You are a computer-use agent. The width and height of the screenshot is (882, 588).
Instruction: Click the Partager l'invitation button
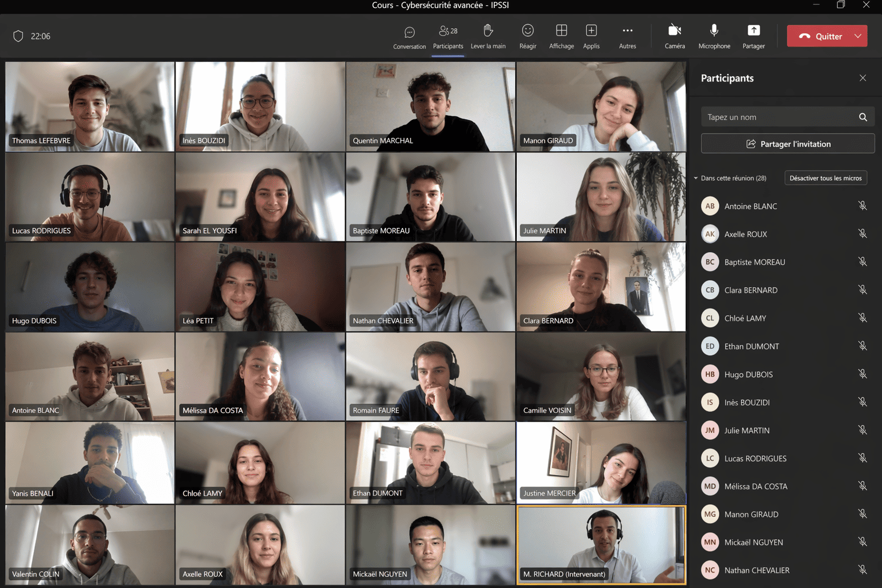pyautogui.click(x=787, y=144)
